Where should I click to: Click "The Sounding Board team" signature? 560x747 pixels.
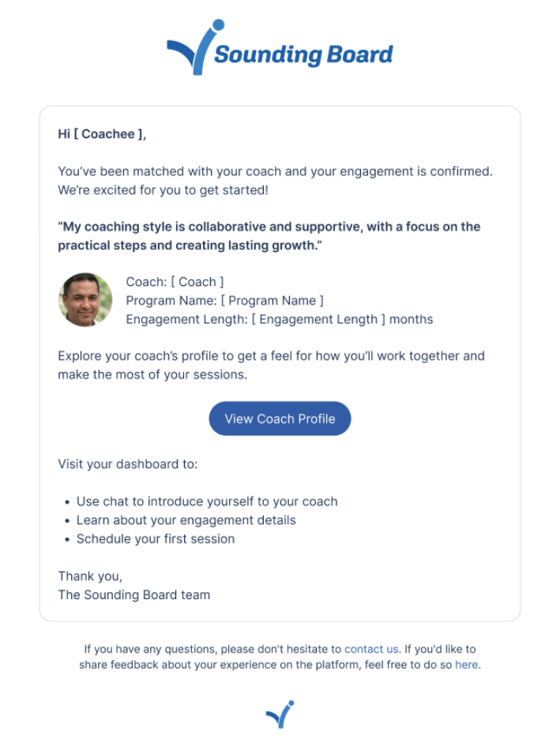click(x=133, y=594)
